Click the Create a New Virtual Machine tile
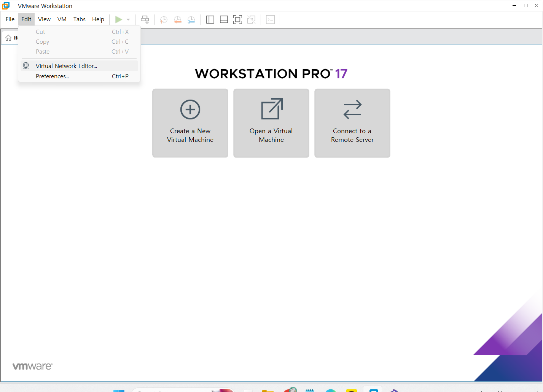Image resolution: width=543 pixels, height=392 pixels. pyautogui.click(x=190, y=123)
